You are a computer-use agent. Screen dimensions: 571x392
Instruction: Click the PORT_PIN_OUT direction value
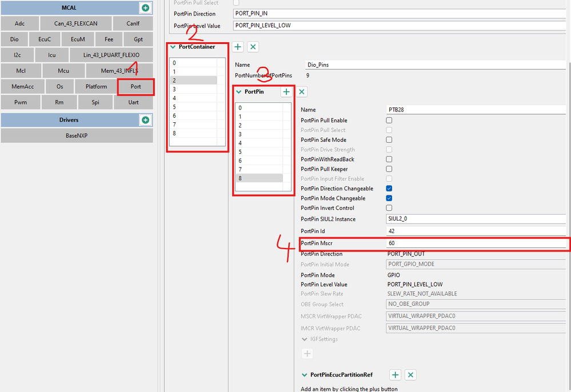pyautogui.click(x=406, y=254)
